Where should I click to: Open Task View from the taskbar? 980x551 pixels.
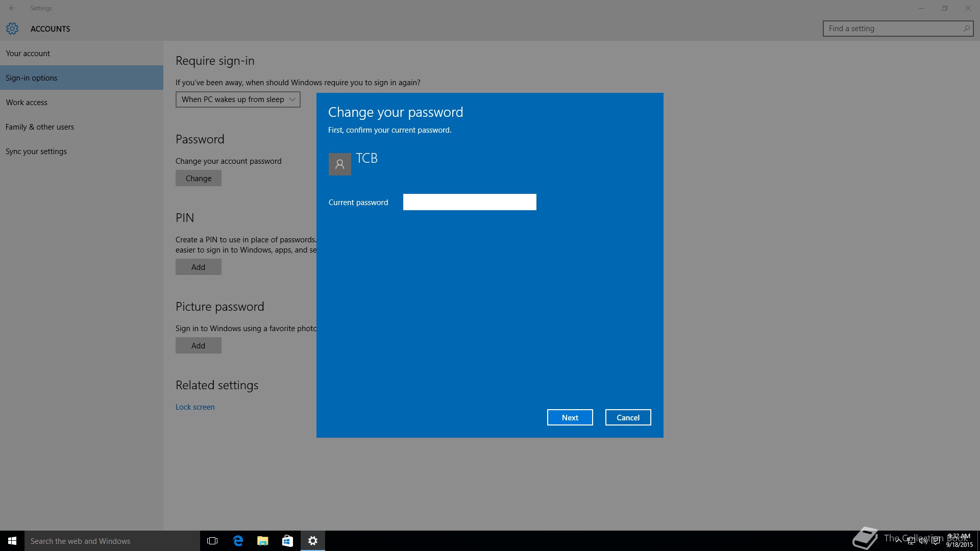[x=212, y=541]
